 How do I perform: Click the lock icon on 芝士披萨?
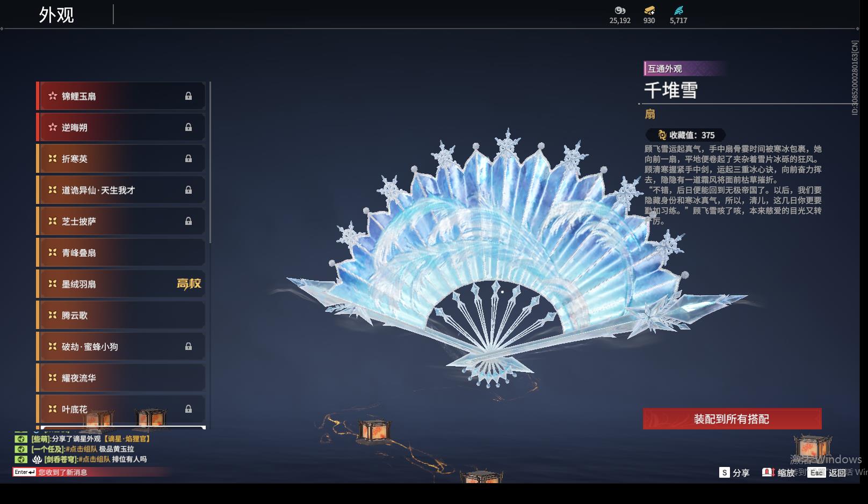click(x=189, y=221)
